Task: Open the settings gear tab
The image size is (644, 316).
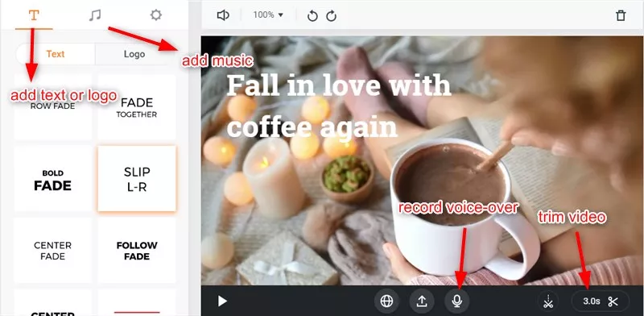Action: point(155,15)
